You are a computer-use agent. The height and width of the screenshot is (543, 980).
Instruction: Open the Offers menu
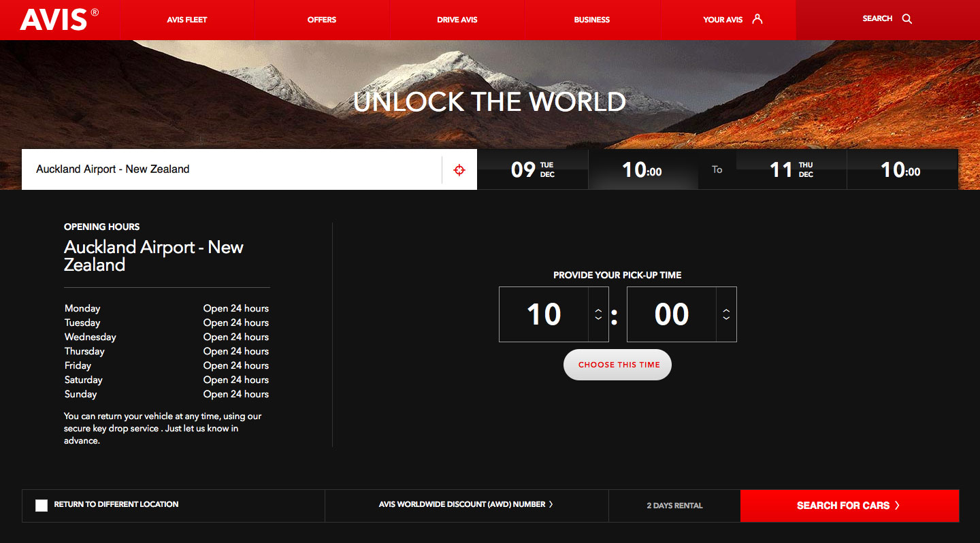321,20
